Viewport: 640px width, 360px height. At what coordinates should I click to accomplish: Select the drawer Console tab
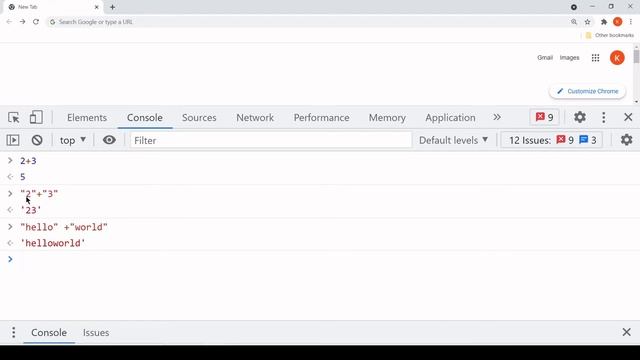click(x=49, y=332)
